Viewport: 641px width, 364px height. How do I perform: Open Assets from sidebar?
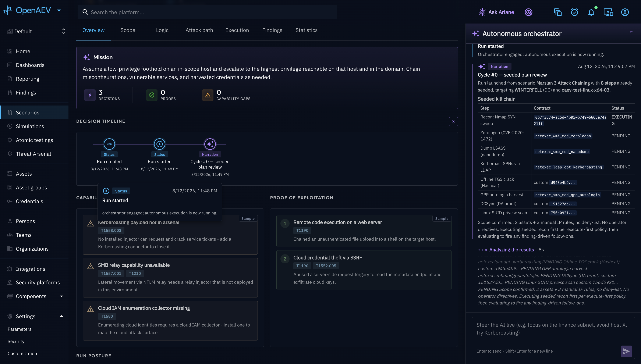tap(34, 174)
